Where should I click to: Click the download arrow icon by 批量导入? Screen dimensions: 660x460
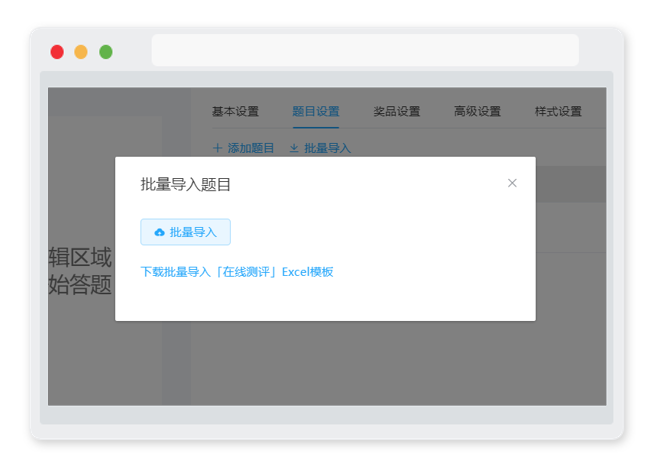click(x=294, y=148)
